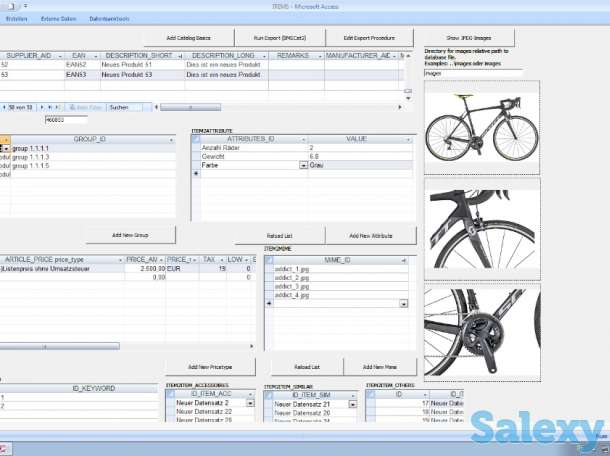Click the ITEM2ATTRIBUTE Reload List button
The image size is (610, 456).
pos(280,236)
